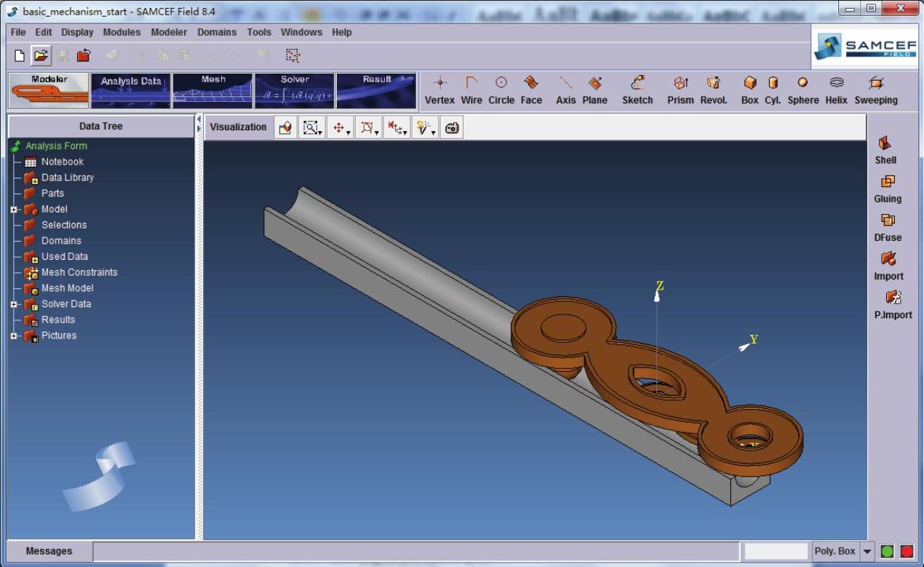
Task: Open the Poly. Box dropdown arrow
Action: coord(867,552)
